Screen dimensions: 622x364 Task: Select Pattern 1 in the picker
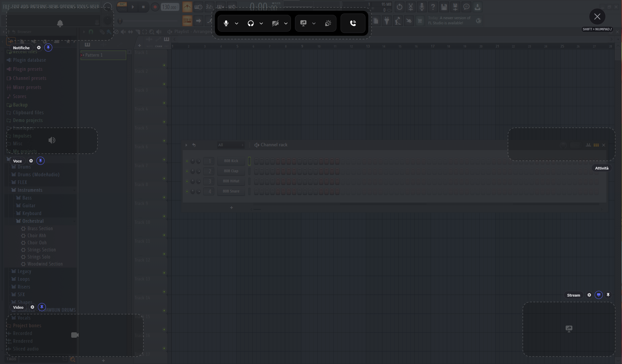click(103, 55)
